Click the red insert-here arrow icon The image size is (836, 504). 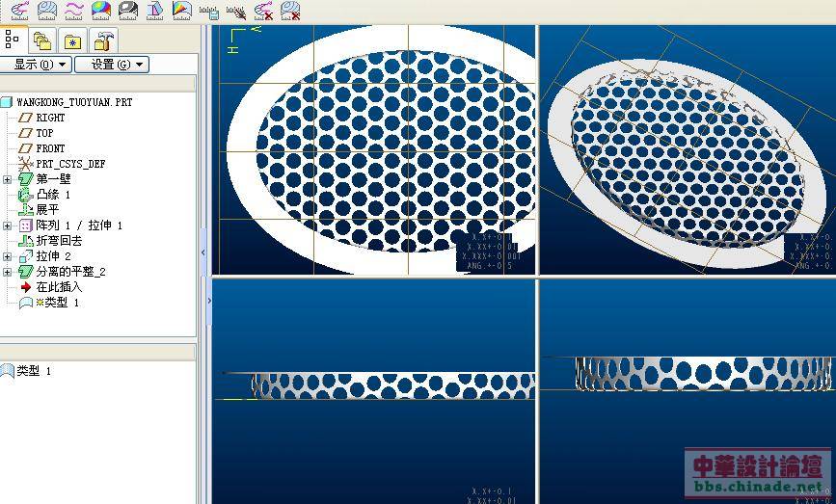coord(26,287)
